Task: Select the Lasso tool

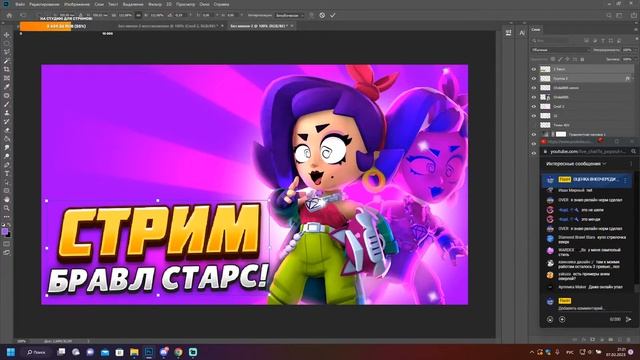Action: [7, 52]
